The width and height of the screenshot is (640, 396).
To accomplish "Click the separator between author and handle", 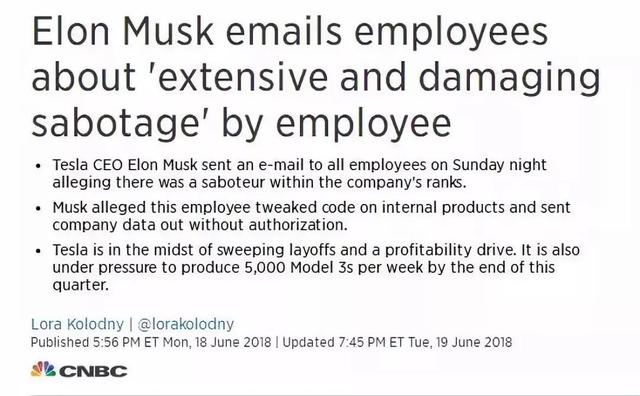I will pos(131,324).
